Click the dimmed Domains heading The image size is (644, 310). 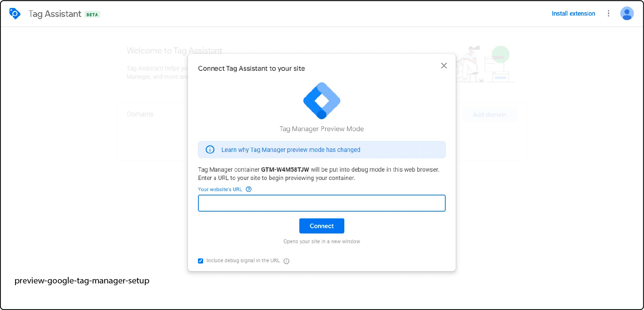(x=140, y=114)
